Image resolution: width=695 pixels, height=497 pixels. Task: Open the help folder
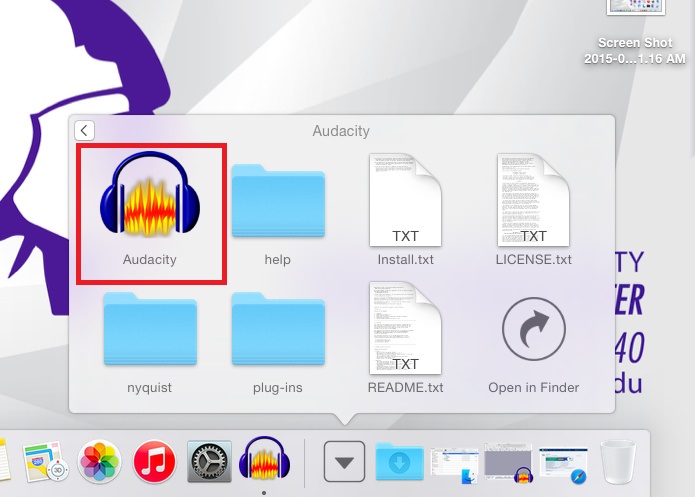[x=277, y=205]
